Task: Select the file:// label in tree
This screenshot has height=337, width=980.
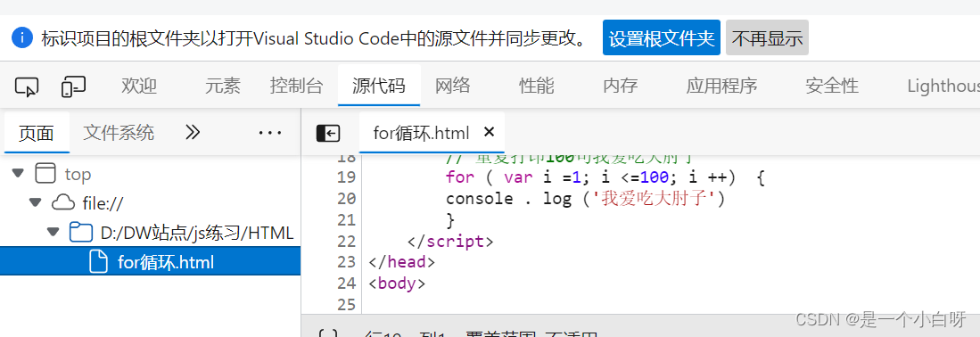Action: (x=103, y=203)
